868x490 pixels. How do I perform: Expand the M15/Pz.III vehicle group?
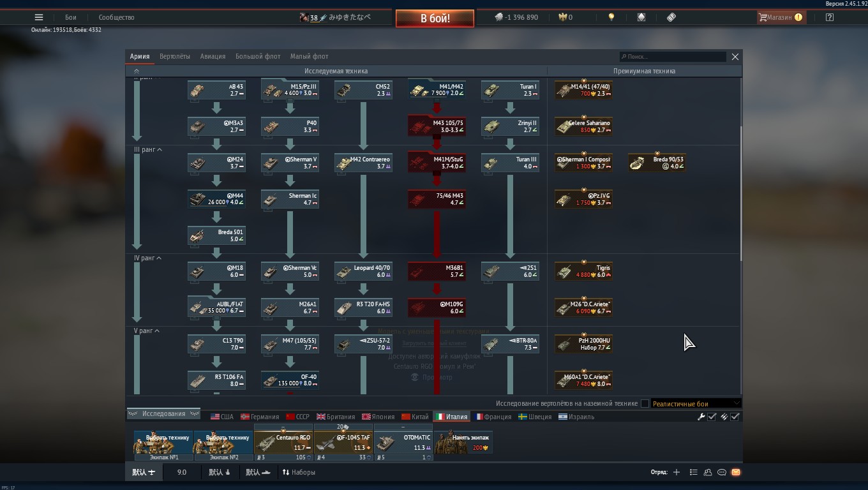[290, 90]
